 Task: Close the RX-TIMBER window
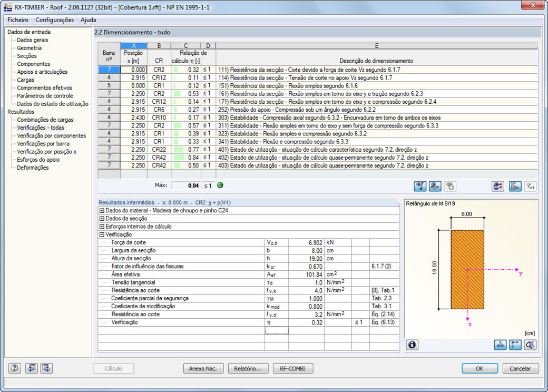pyautogui.click(x=533, y=5)
